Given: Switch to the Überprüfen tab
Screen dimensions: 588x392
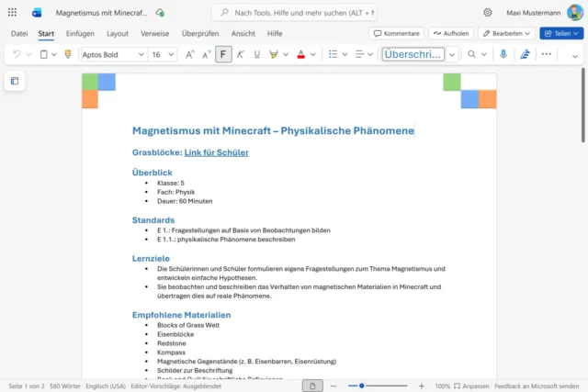Looking at the screenshot, I should click(200, 34).
